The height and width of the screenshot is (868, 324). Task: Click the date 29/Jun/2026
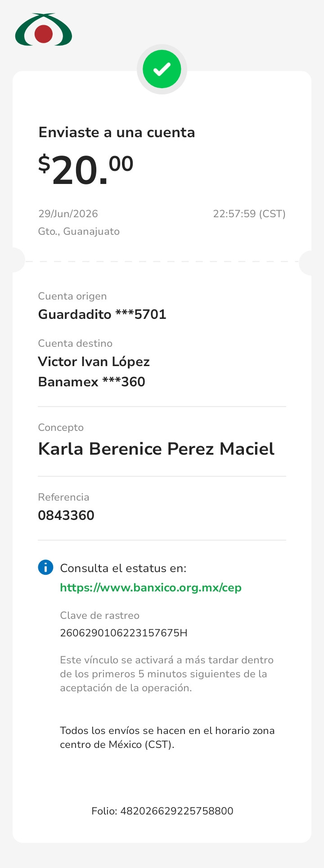coord(68,214)
